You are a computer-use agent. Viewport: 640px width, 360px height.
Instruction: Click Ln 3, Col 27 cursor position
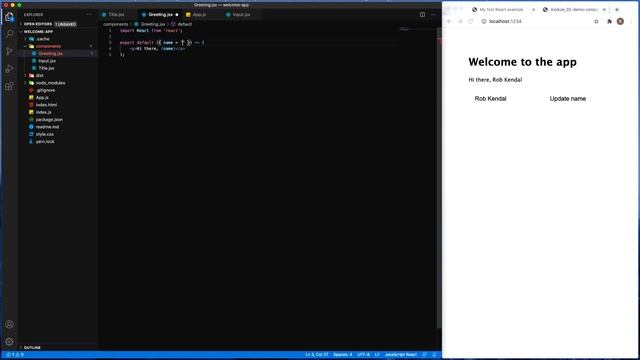(x=317, y=355)
